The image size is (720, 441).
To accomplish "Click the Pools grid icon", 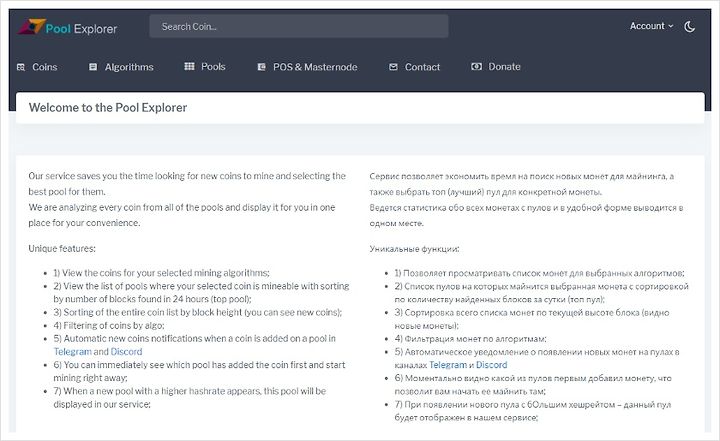I will 189,67.
